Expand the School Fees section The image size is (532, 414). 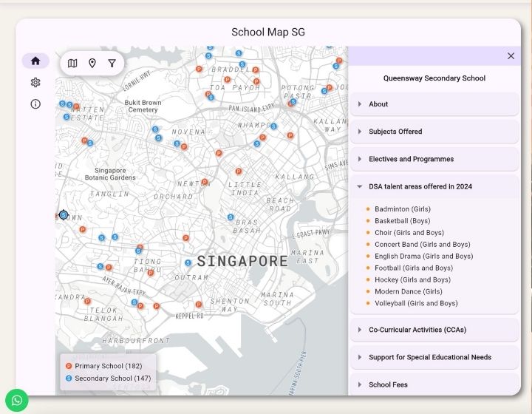point(434,385)
